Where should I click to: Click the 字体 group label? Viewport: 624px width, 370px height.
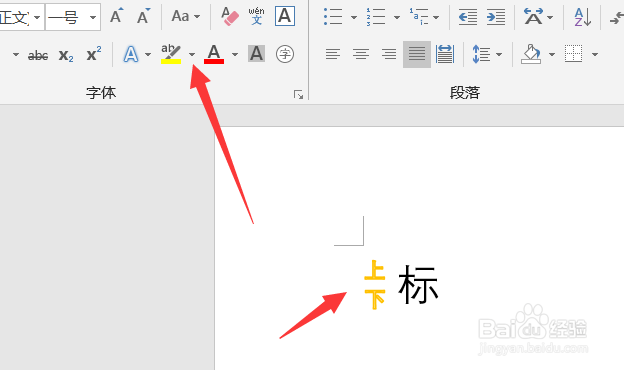(101, 93)
